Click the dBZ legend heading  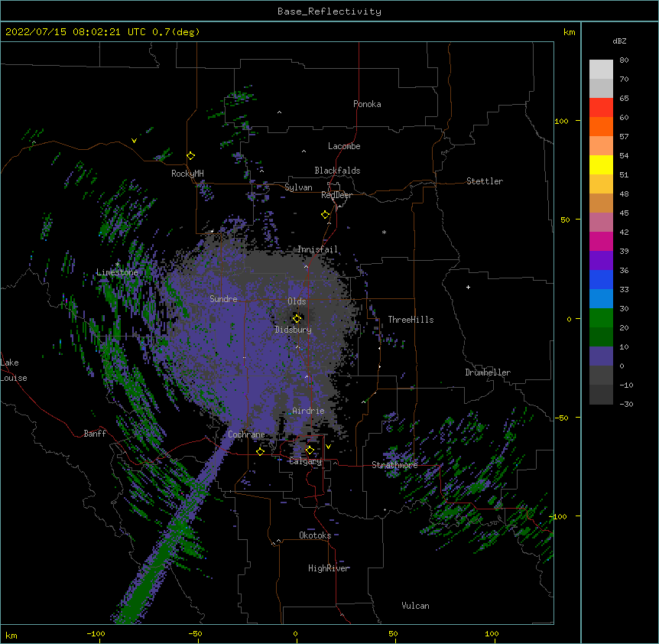(619, 41)
